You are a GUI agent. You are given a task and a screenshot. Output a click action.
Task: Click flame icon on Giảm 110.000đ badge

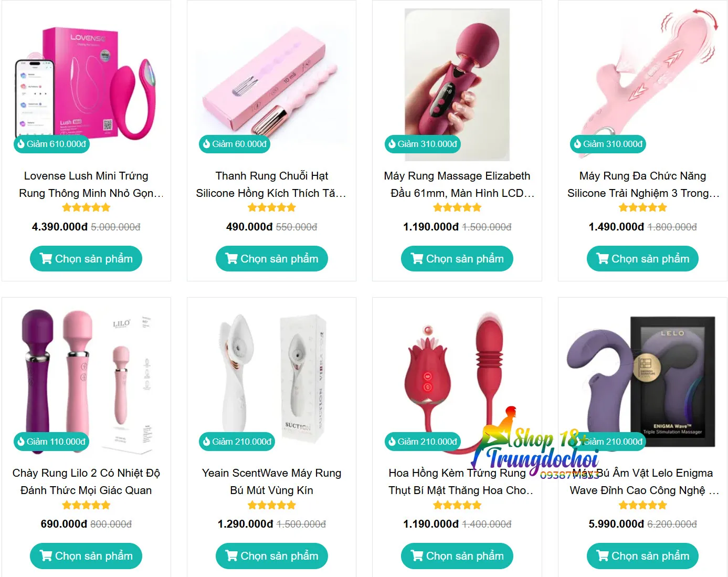click(x=21, y=442)
